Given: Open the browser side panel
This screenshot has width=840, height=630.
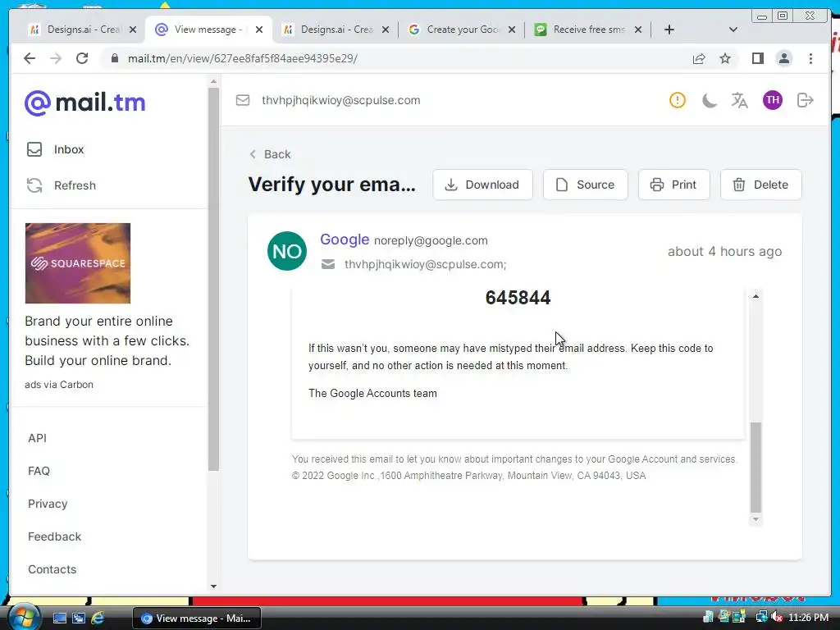Looking at the screenshot, I should [x=757, y=58].
